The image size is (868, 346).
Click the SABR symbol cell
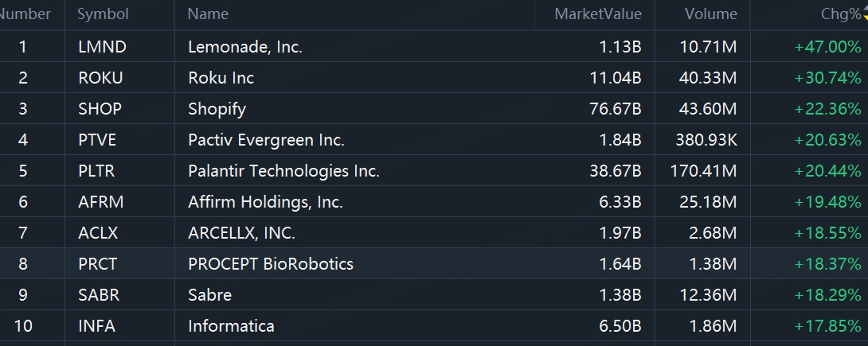99,295
